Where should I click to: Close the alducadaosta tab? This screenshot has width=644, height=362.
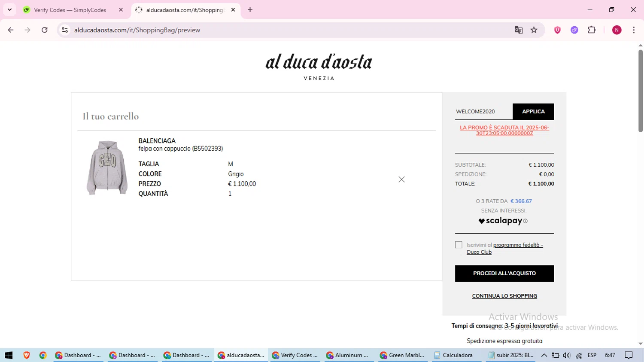(233, 10)
